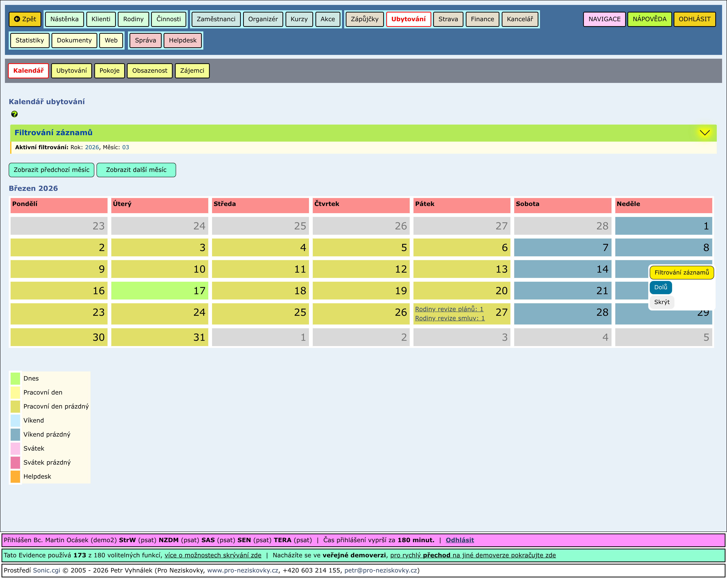Open the Ubytování main menu item

[x=408, y=19]
